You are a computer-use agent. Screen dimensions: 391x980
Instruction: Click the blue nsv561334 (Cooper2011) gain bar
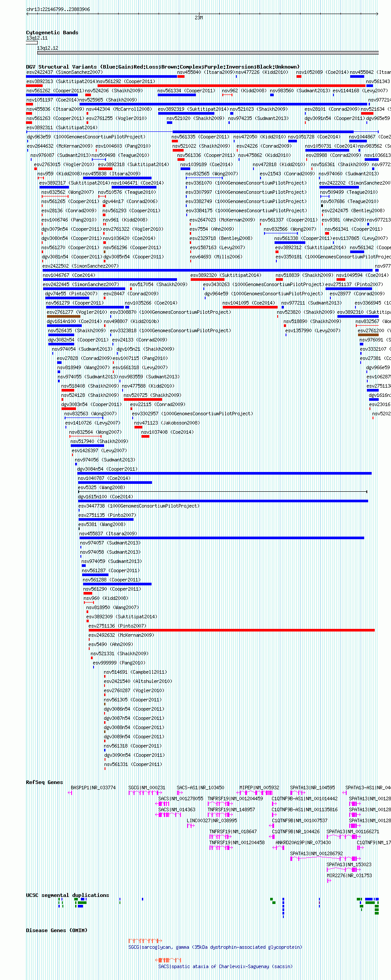pos(177,95)
